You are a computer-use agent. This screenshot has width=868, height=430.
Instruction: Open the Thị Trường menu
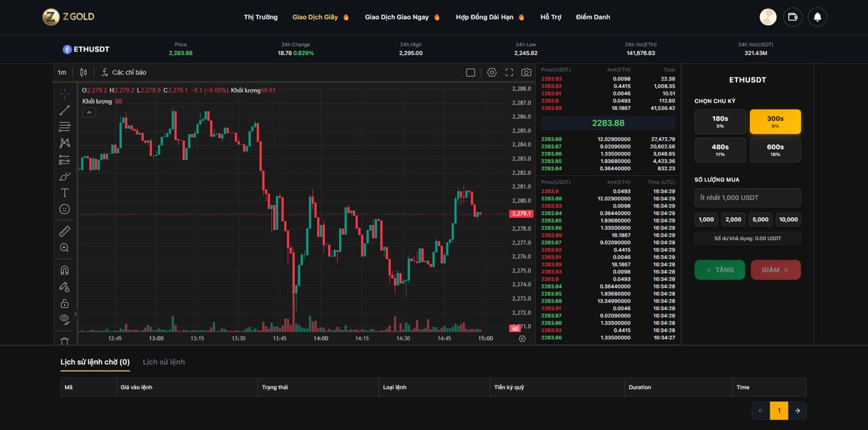tap(260, 17)
